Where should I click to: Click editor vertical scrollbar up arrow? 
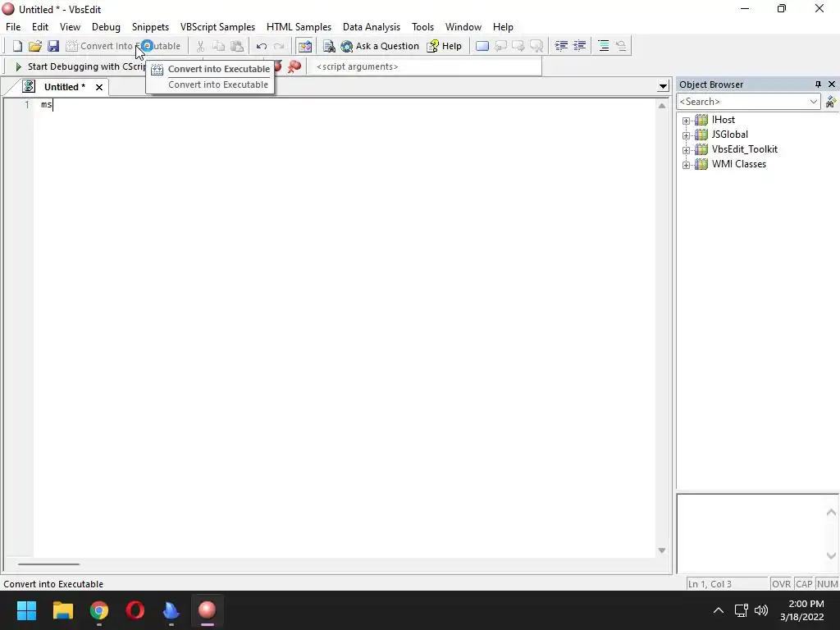(662, 106)
